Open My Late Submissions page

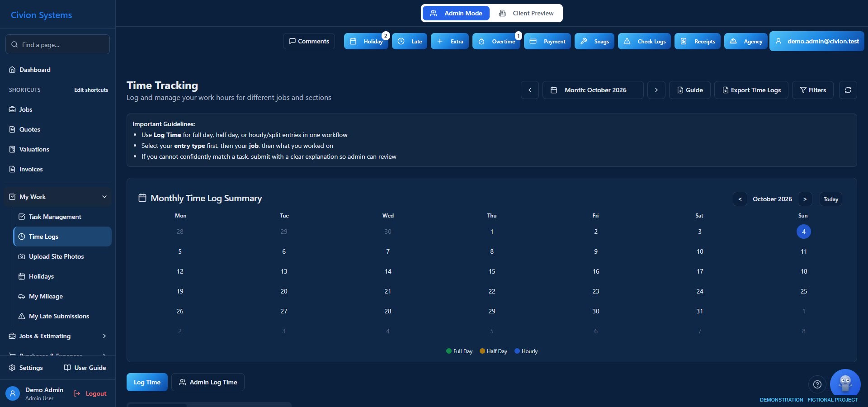click(62, 316)
